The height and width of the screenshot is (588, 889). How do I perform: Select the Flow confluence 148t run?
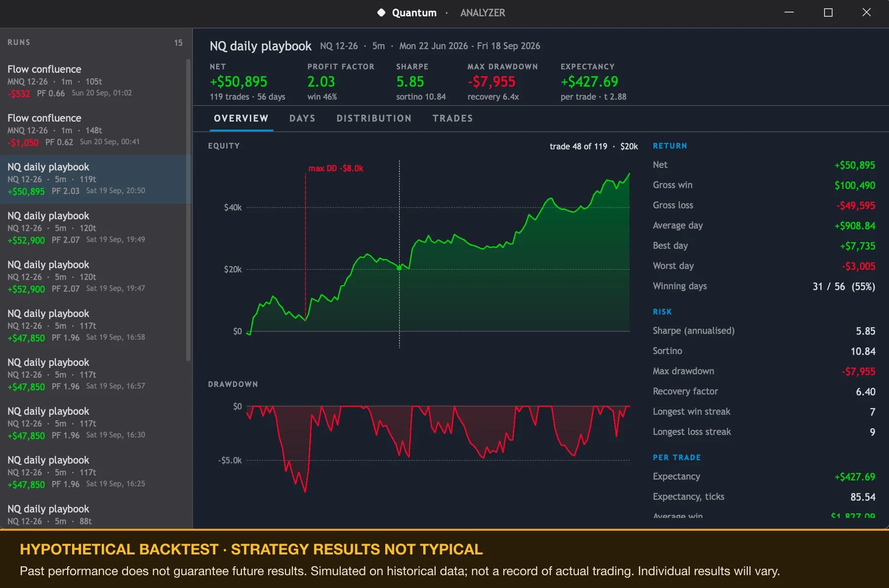coord(93,130)
